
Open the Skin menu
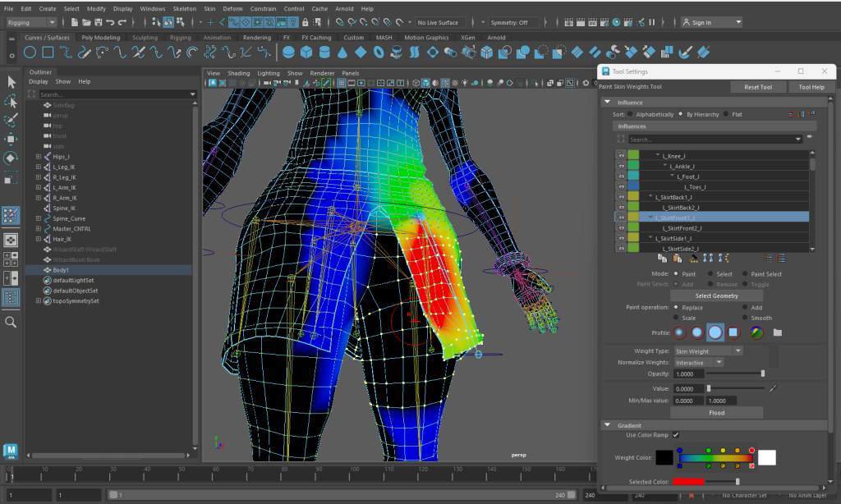click(x=207, y=8)
